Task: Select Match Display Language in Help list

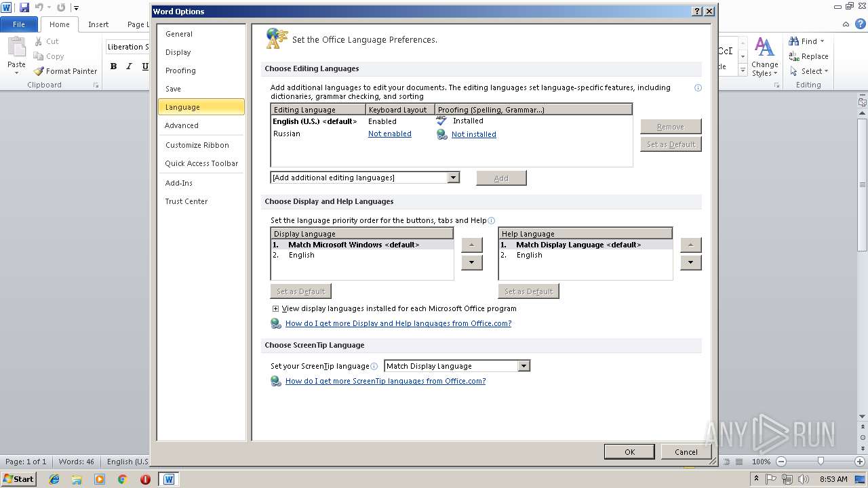Action: pyautogui.click(x=585, y=245)
